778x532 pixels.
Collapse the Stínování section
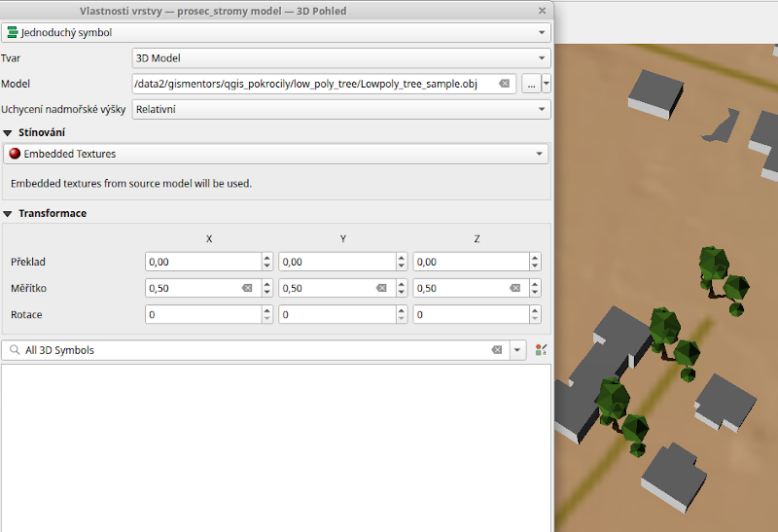coord(8,133)
